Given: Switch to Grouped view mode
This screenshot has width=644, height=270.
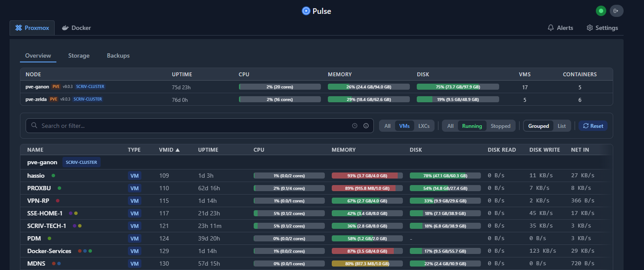Looking at the screenshot, I should [539, 126].
